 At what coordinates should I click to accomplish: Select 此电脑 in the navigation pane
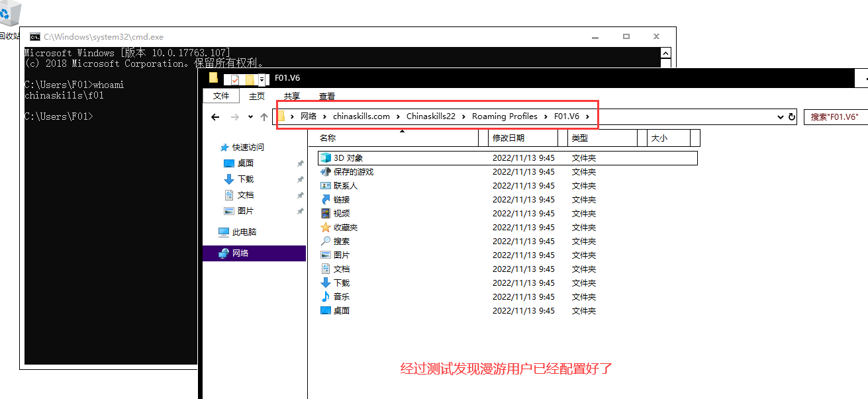coord(244,232)
